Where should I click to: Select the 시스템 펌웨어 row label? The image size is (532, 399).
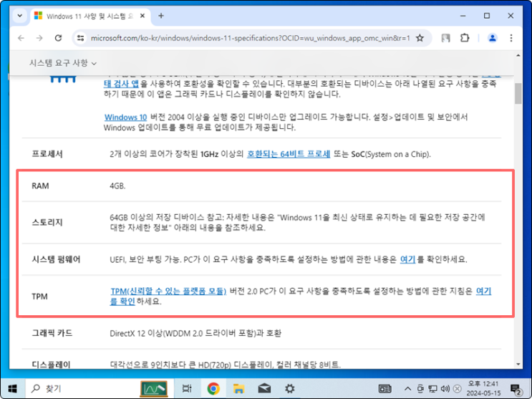[56, 259]
